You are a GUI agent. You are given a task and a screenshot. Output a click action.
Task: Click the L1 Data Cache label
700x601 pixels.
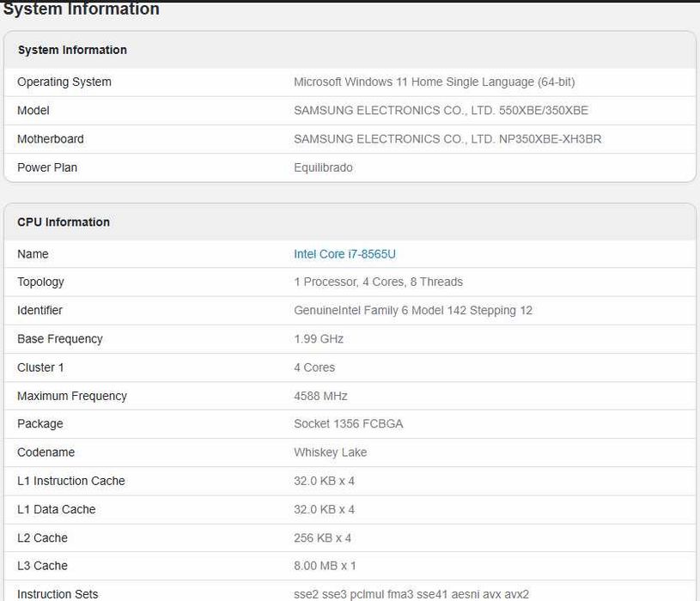click(56, 509)
